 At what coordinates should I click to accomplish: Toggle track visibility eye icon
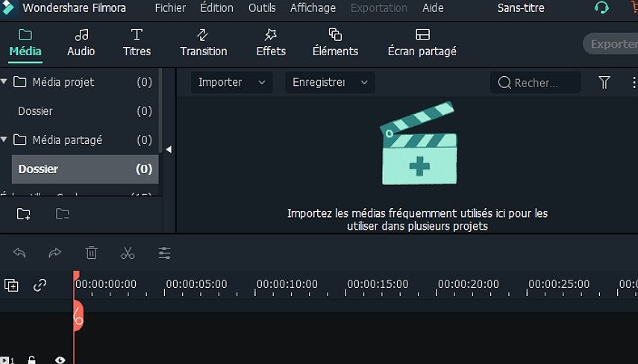pyautogui.click(x=60, y=360)
